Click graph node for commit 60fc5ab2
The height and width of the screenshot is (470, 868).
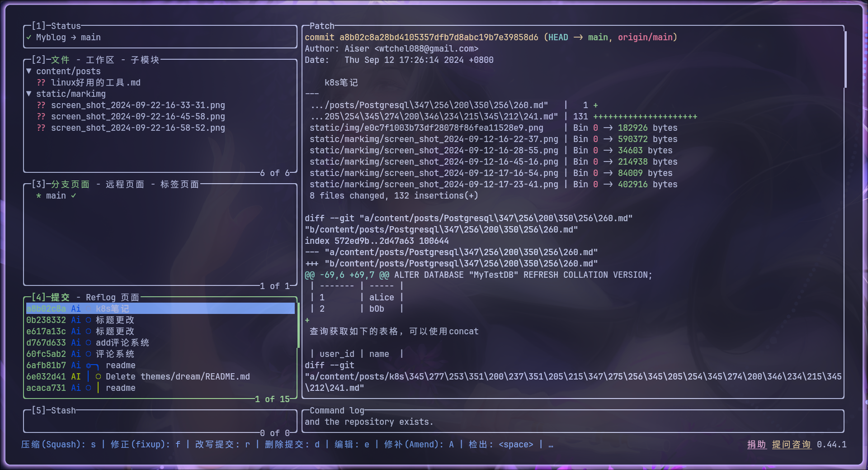[89, 354]
